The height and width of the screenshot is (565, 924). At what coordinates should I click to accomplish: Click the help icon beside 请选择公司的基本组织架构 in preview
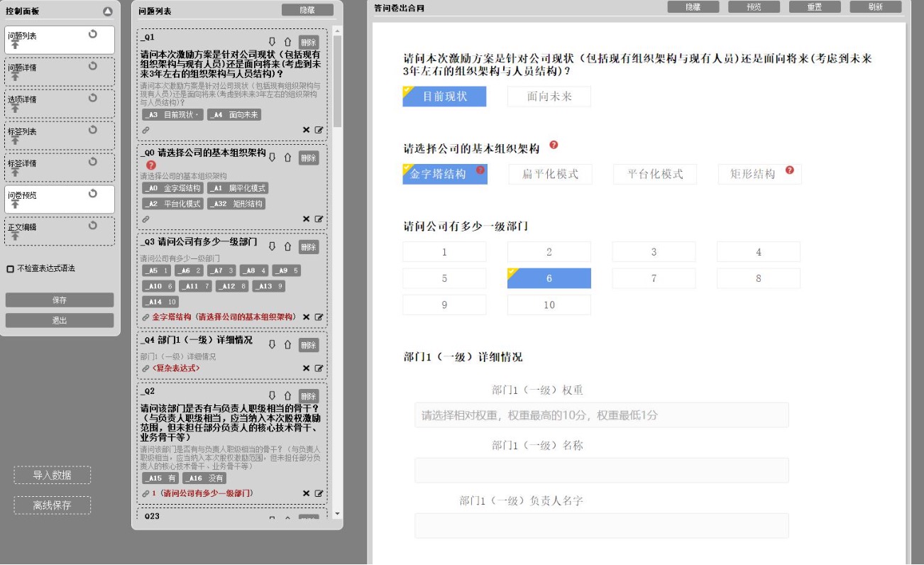[x=554, y=146]
